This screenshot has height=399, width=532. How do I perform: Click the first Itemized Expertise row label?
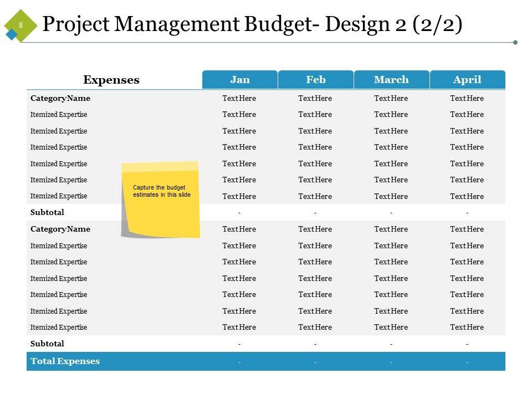point(59,115)
